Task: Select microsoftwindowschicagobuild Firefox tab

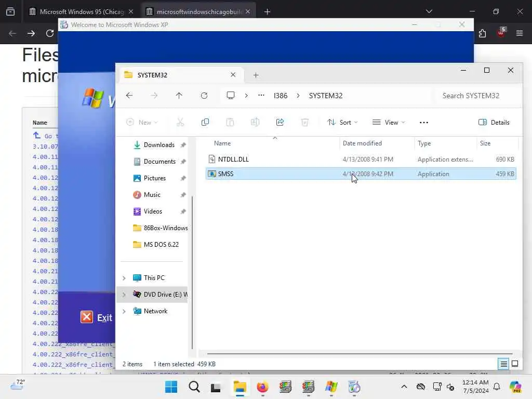Action: pyautogui.click(x=198, y=12)
